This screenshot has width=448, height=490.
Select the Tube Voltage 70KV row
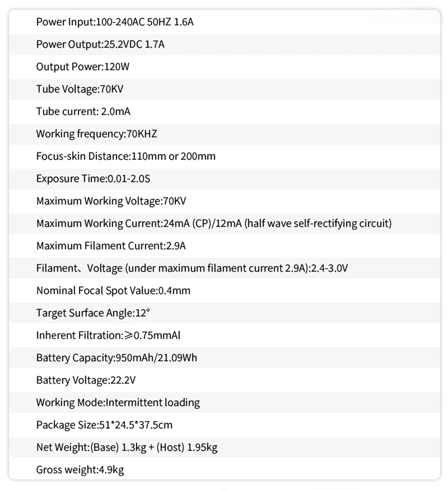tap(80, 89)
